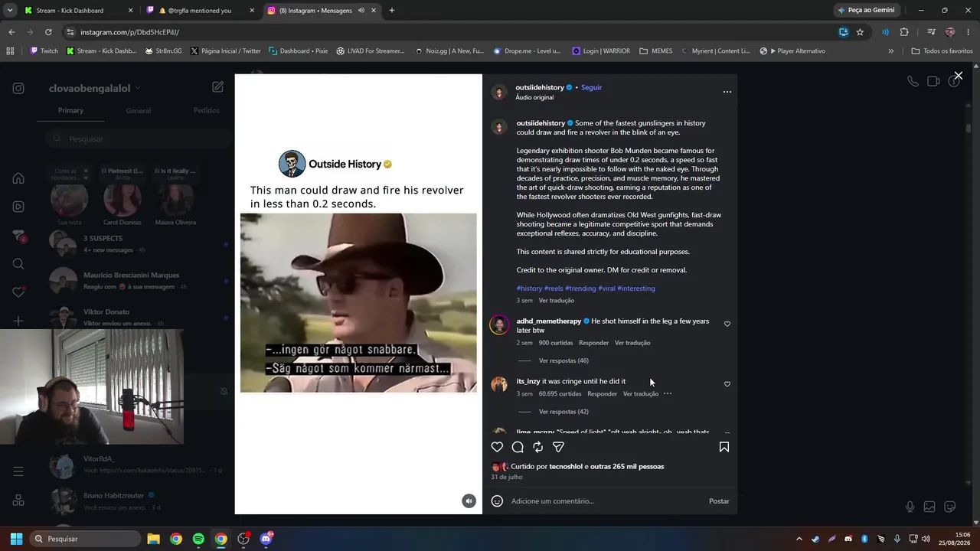This screenshot has height=551, width=980.
Task: Like the its_inzy comment
Action: coord(727,384)
